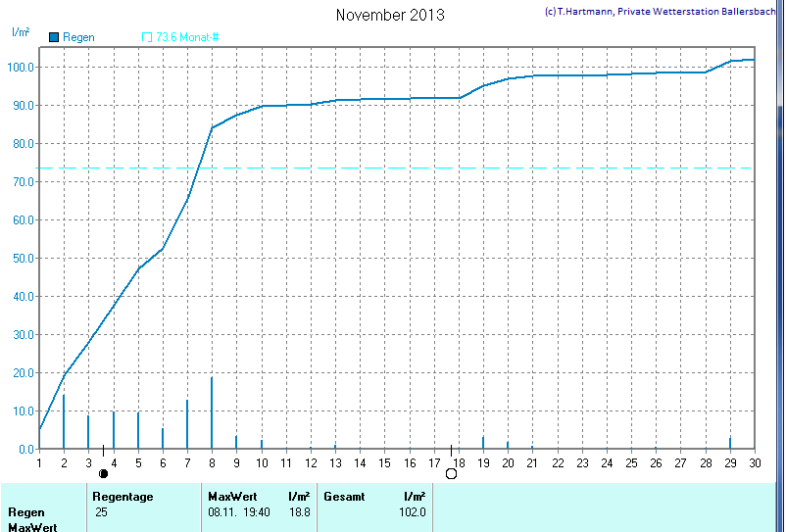Click the Regentage value 25
The image size is (786, 532).
tap(101, 512)
